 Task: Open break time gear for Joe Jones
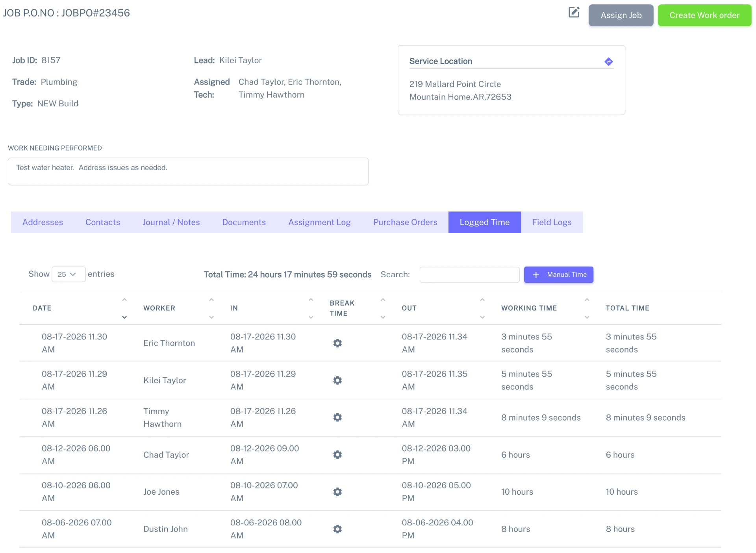pos(337,492)
